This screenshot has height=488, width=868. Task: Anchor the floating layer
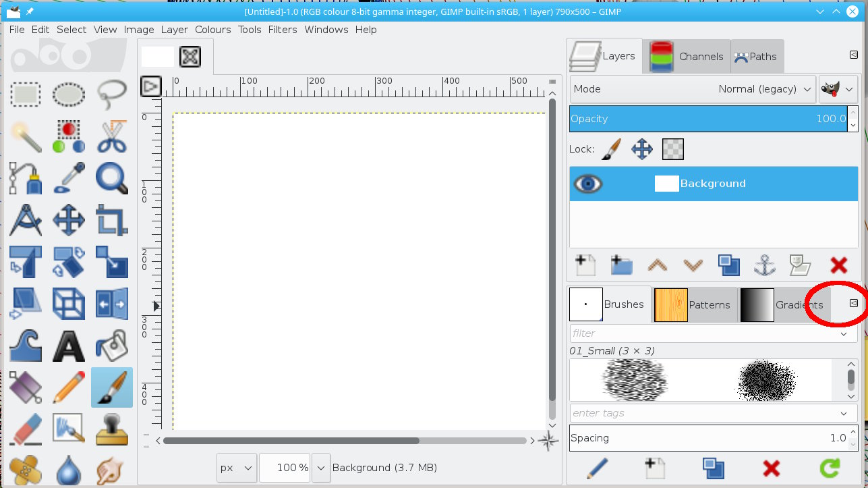tap(765, 265)
